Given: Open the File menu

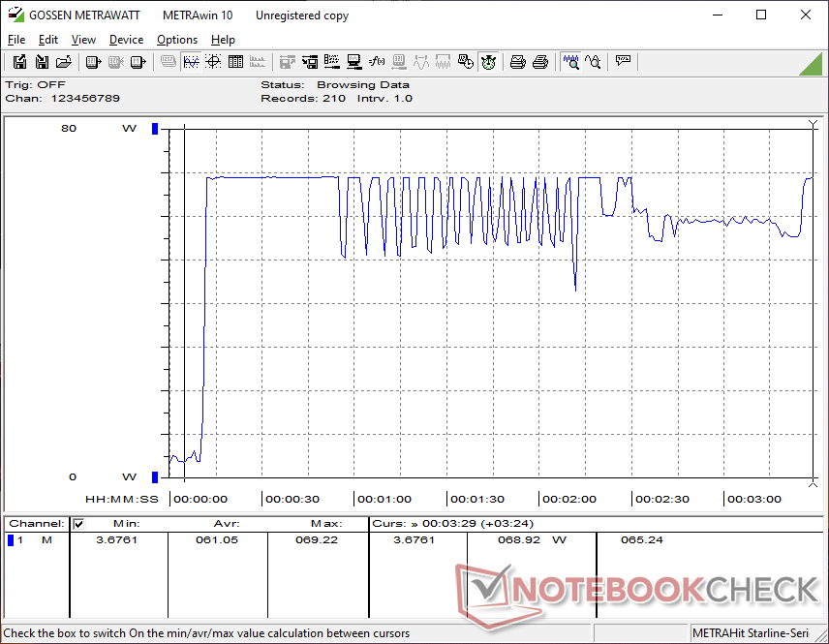Looking at the screenshot, I should click(16, 40).
